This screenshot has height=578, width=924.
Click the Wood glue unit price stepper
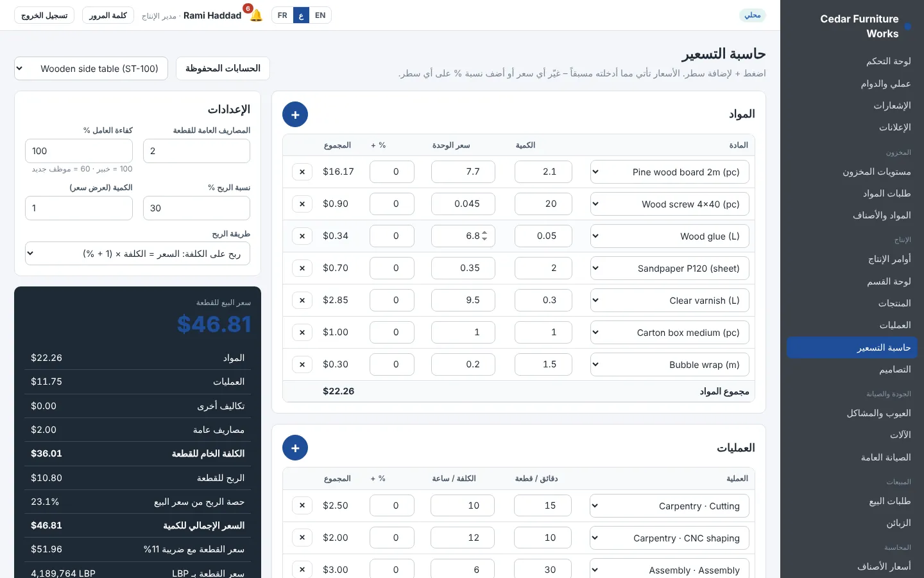click(484, 236)
